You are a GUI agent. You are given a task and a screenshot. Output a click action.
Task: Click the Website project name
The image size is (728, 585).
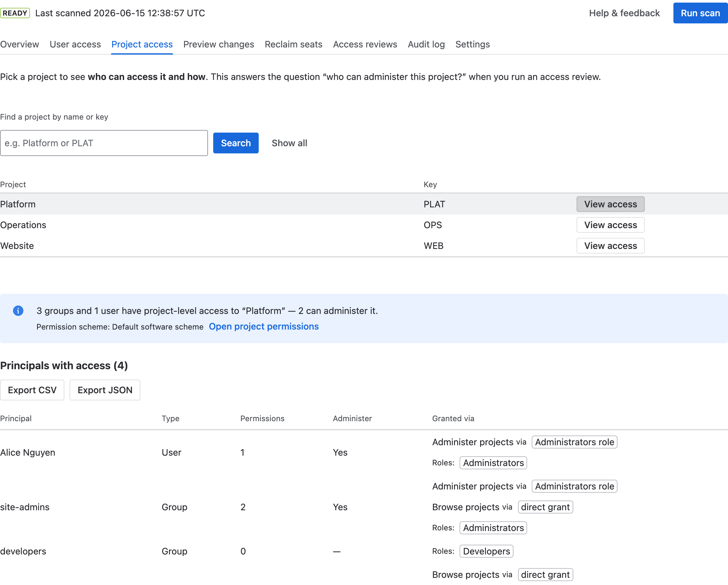click(x=17, y=246)
